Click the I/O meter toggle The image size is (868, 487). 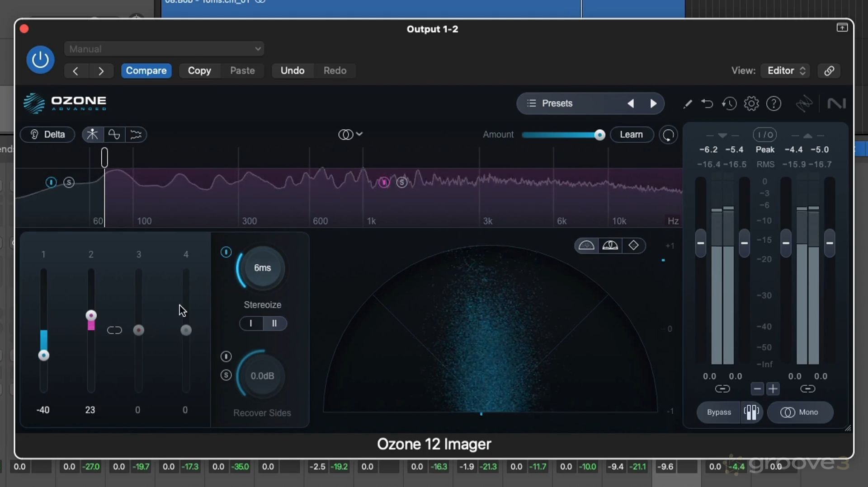tap(765, 135)
